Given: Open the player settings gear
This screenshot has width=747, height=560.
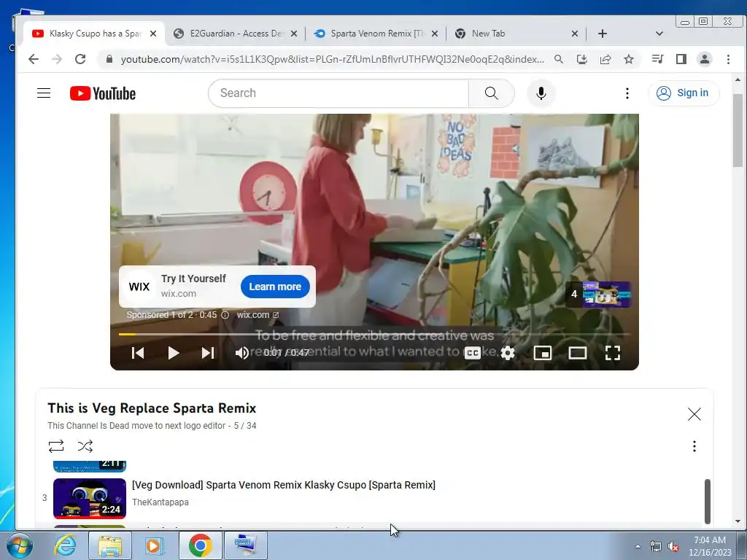Looking at the screenshot, I should pyautogui.click(x=508, y=353).
